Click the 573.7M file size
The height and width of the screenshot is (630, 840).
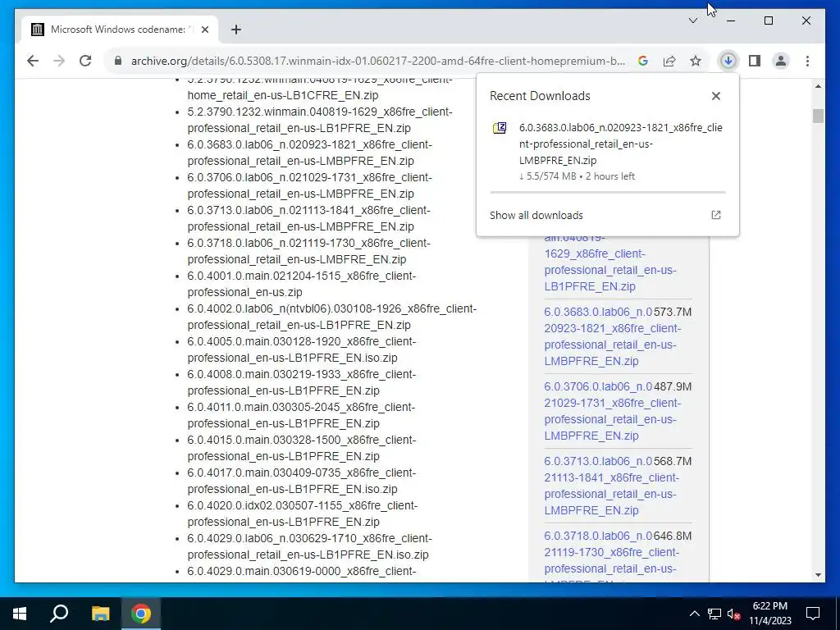pyautogui.click(x=673, y=312)
